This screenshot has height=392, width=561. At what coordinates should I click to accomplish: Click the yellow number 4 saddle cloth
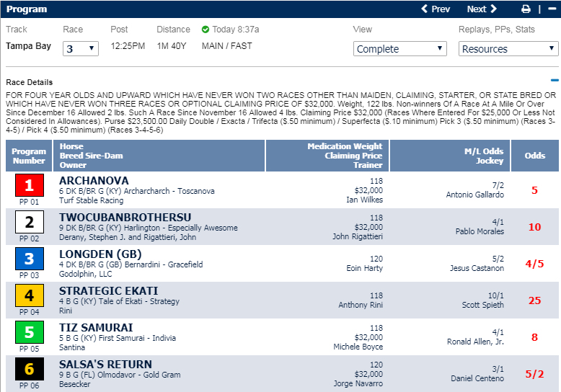pyautogui.click(x=30, y=295)
